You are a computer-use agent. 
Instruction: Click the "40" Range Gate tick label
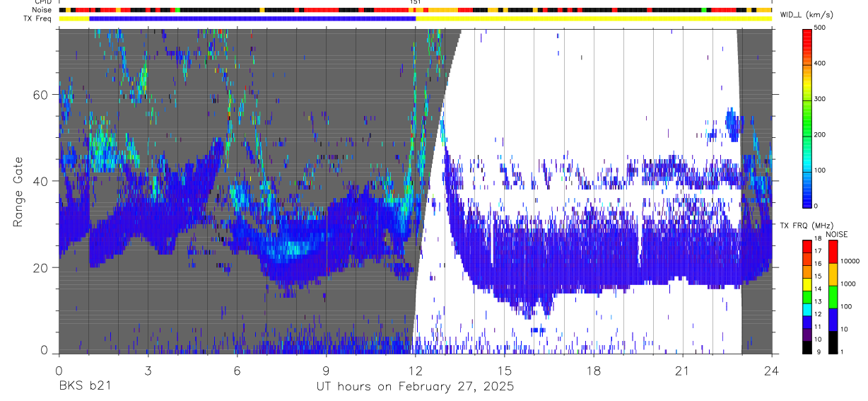(x=41, y=181)
